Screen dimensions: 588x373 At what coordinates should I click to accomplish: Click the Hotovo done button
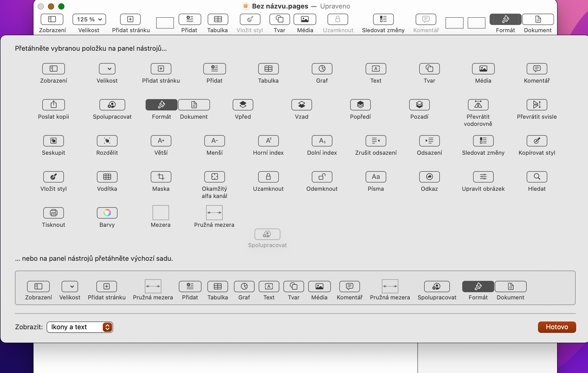pos(557,327)
